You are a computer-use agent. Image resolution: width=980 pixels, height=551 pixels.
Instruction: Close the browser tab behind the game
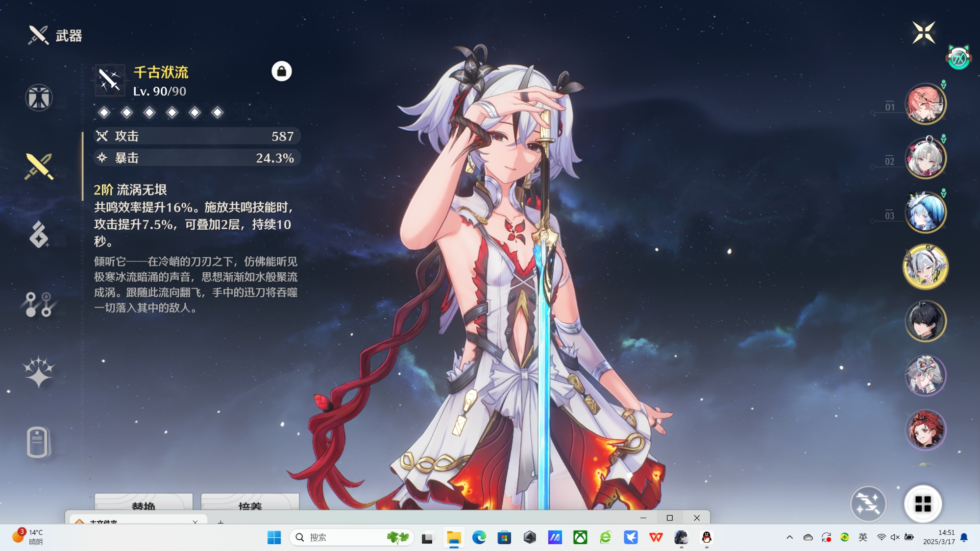point(195,522)
